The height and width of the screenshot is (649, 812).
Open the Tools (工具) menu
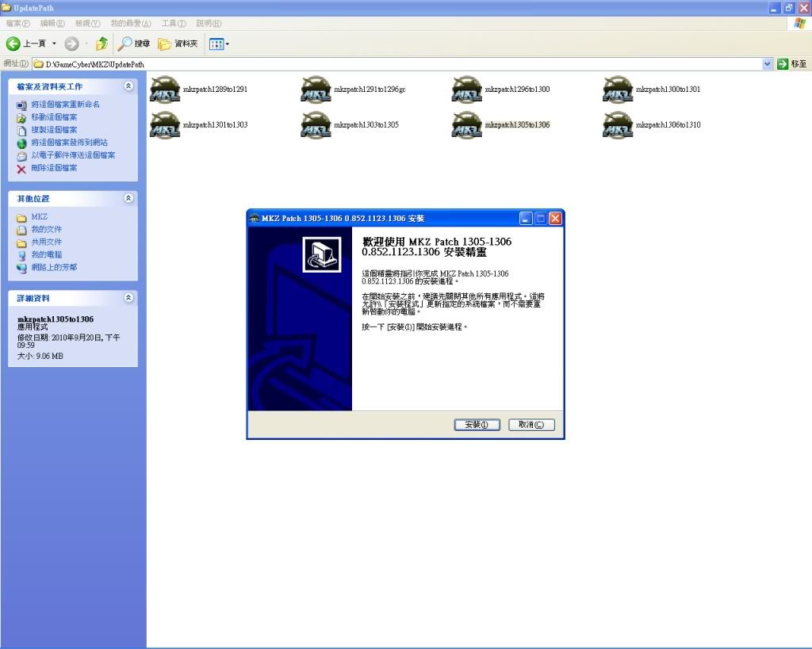(x=174, y=23)
